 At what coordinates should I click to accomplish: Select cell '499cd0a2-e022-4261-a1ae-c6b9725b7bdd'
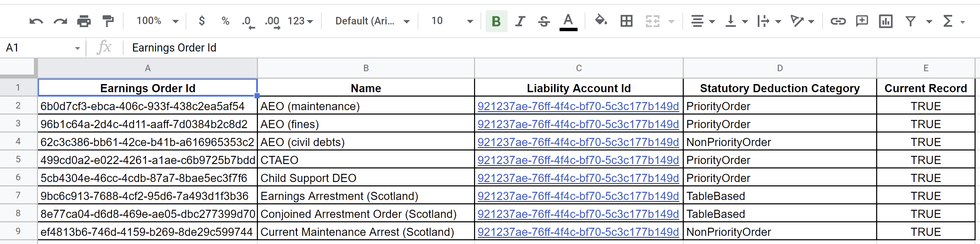(x=148, y=160)
